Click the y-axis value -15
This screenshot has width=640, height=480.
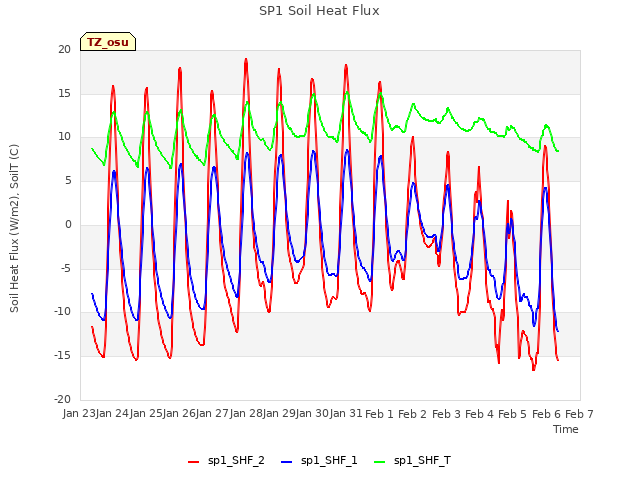62,356
